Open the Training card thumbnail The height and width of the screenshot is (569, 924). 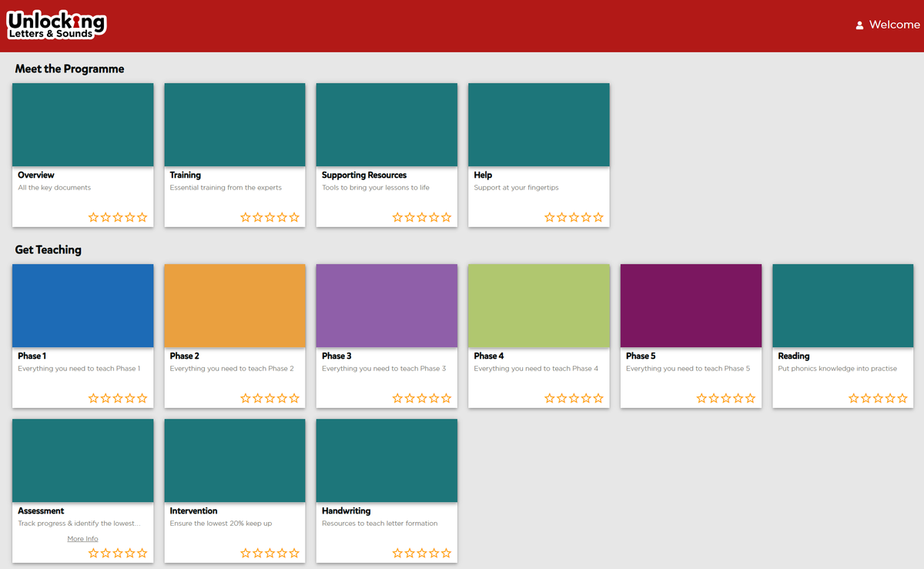click(235, 125)
